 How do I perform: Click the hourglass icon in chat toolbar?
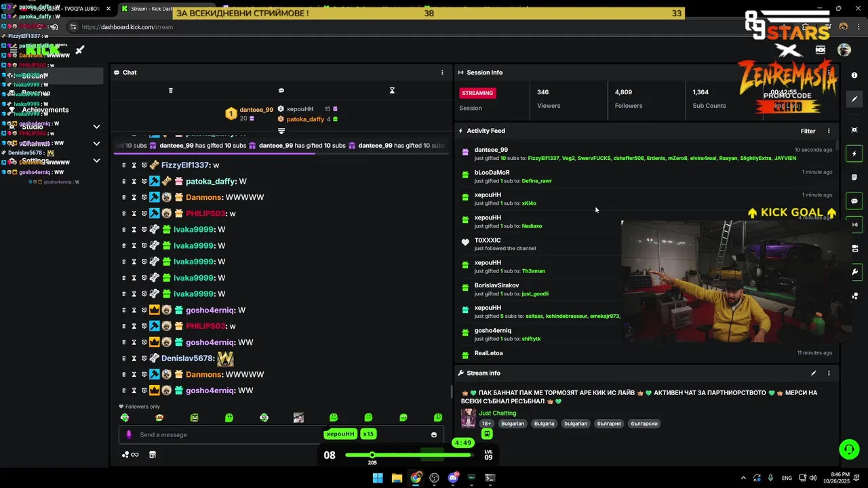[x=392, y=90]
